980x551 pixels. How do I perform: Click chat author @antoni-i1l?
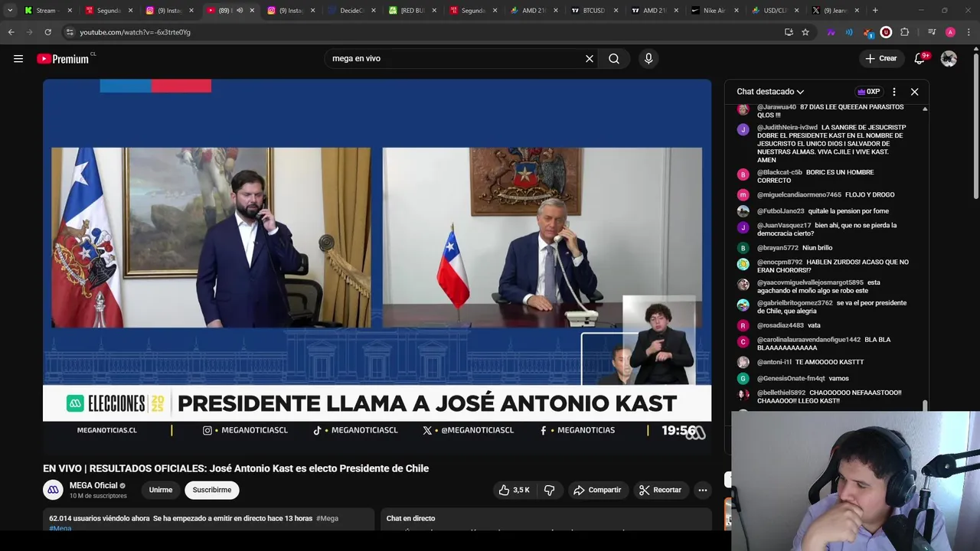click(774, 362)
